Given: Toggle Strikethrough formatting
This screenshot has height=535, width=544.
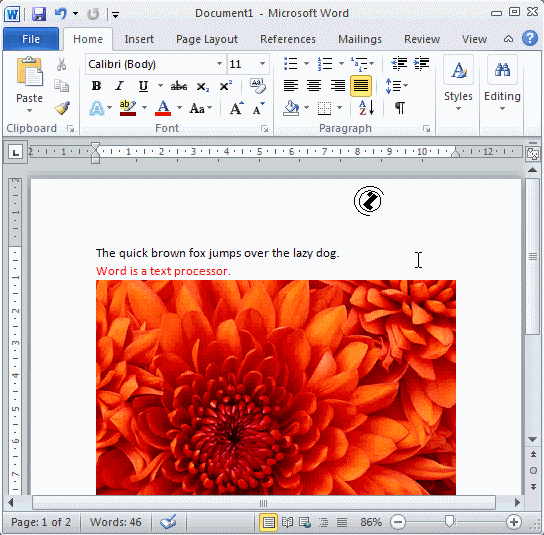Looking at the screenshot, I should pyautogui.click(x=179, y=86).
